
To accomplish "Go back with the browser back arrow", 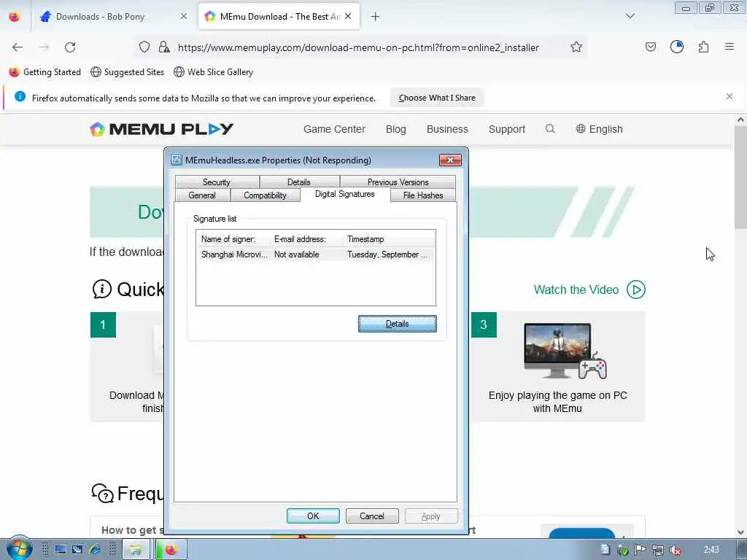I will coord(18,47).
